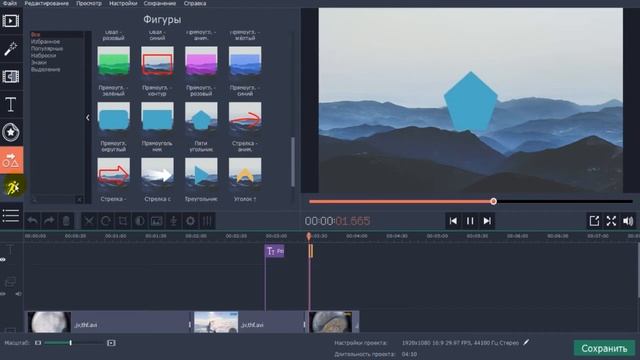Select the Shapes and callouts tab
This screenshot has height=360, width=640.
click(11, 160)
